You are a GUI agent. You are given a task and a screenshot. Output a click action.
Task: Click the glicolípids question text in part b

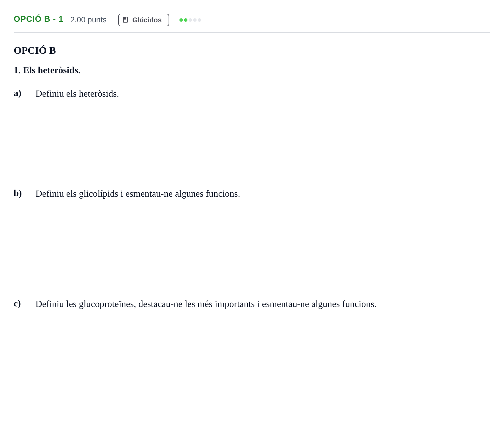(x=138, y=194)
